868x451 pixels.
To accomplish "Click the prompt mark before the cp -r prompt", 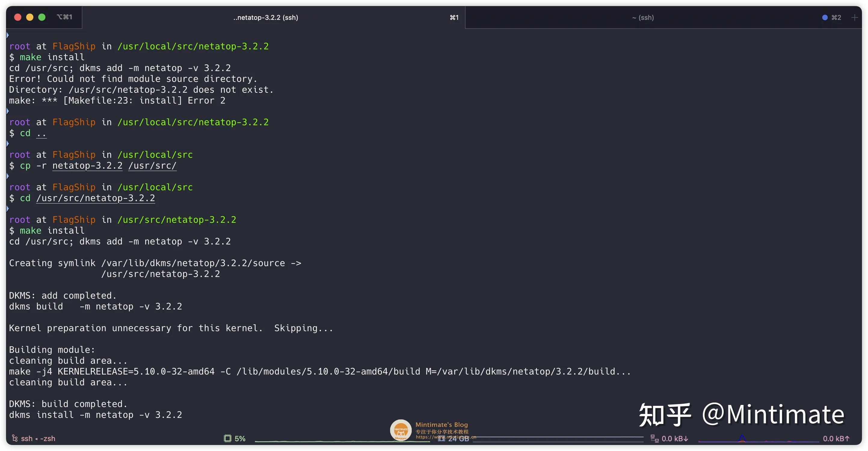I will point(8,144).
